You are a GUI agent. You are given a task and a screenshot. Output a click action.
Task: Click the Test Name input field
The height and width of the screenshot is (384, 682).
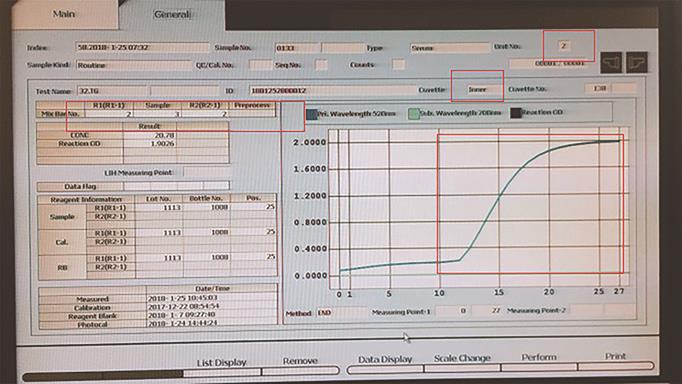click(112, 91)
